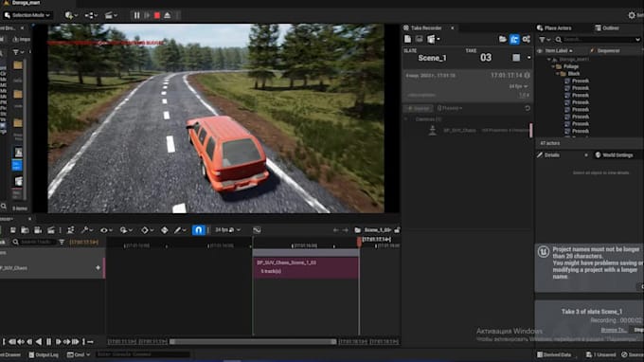
Task: Click the auto-key diamond icon in Sequencer
Action: point(164,230)
